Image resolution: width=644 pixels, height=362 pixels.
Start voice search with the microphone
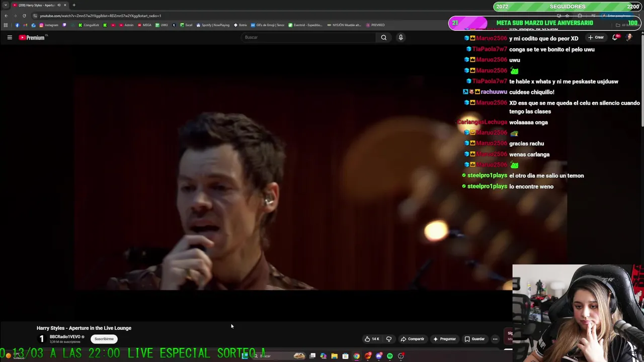tap(400, 37)
